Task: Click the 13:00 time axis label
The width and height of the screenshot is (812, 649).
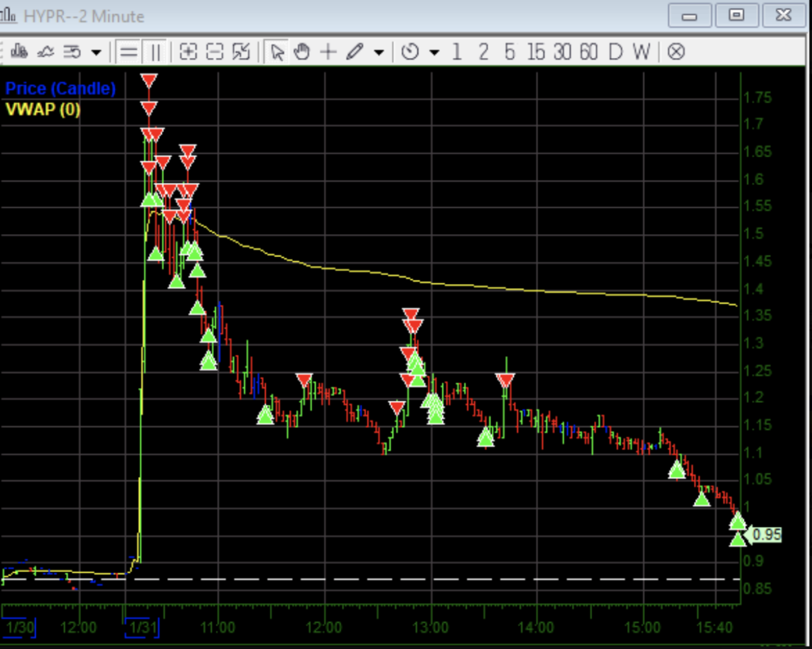Action: point(431,628)
